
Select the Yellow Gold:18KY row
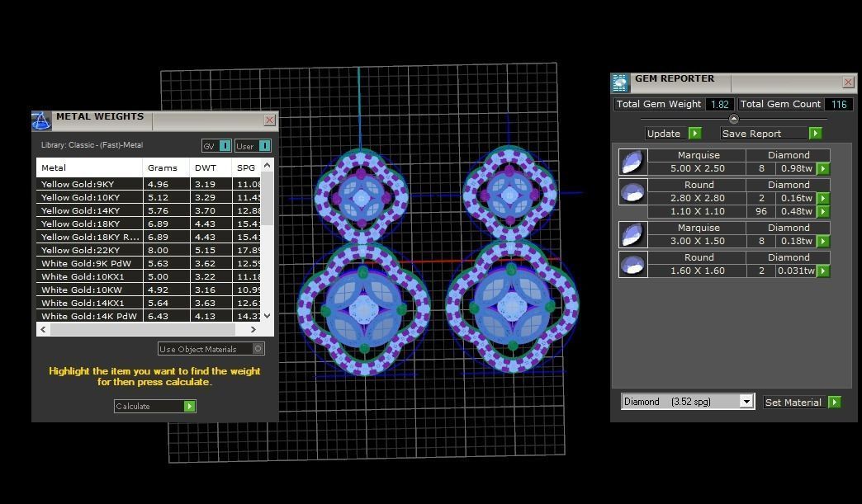(x=149, y=224)
